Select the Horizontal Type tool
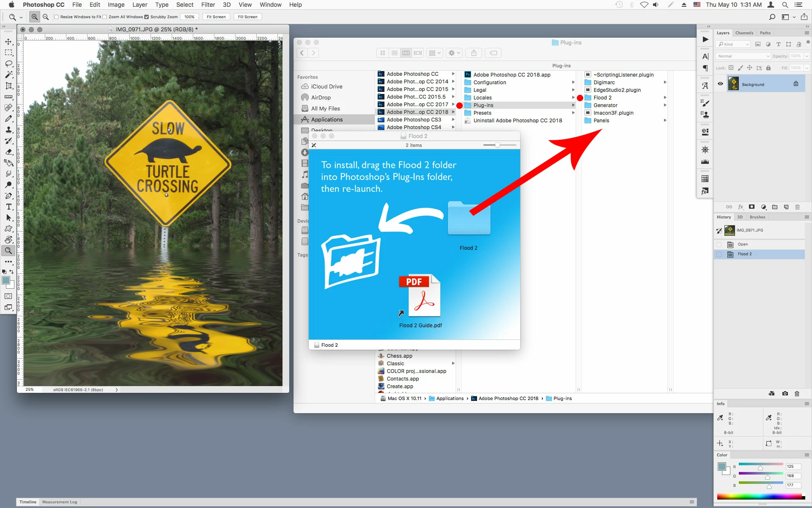 click(x=8, y=207)
